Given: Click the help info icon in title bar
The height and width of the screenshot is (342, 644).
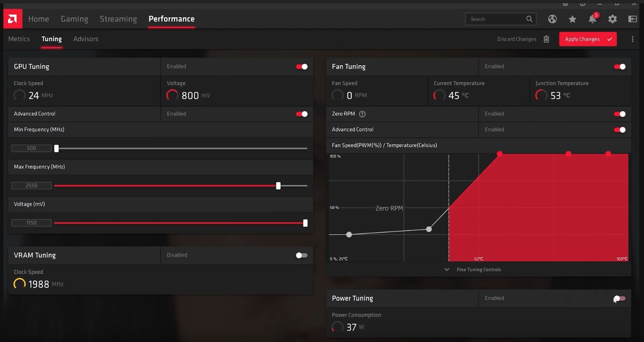Looking at the screenshot, I should click(x=582, y=4).
